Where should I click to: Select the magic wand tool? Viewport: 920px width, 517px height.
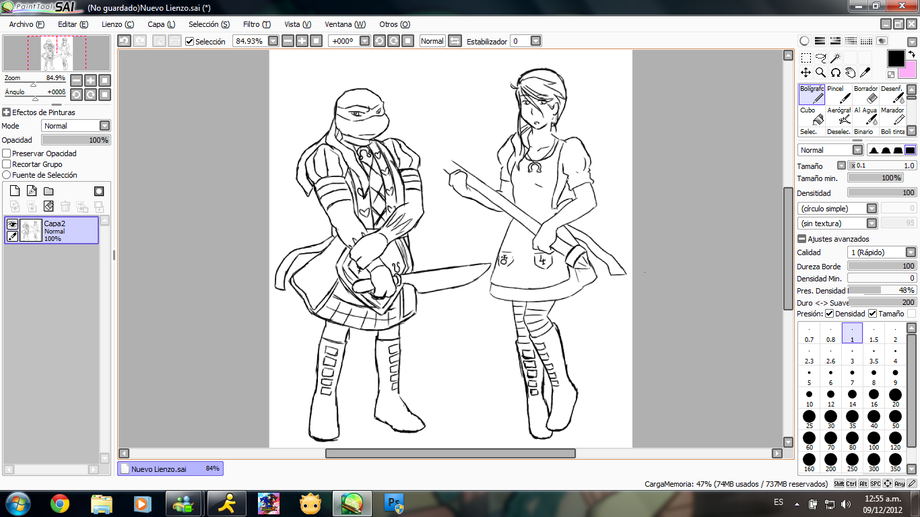[x=836, y=58]
